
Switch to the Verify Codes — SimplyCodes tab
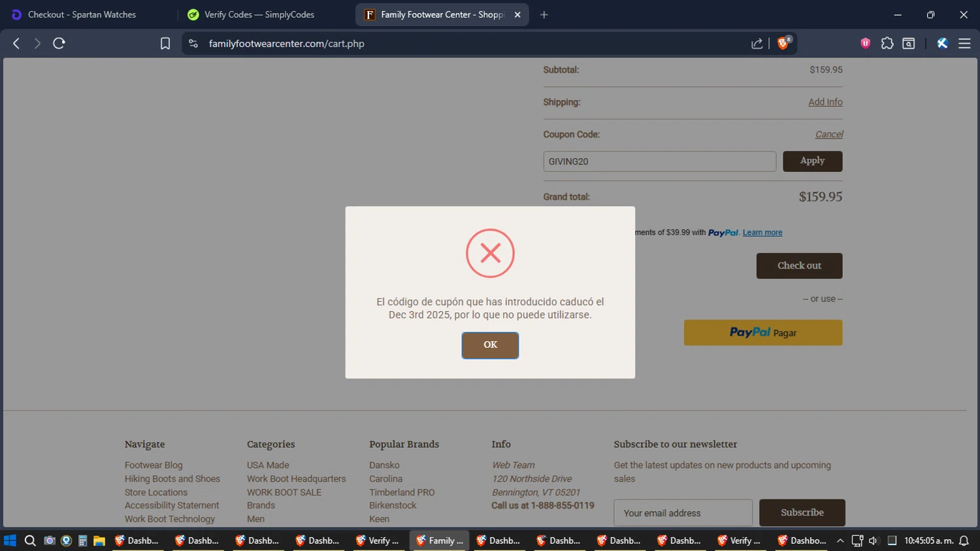tap(259, 14)
